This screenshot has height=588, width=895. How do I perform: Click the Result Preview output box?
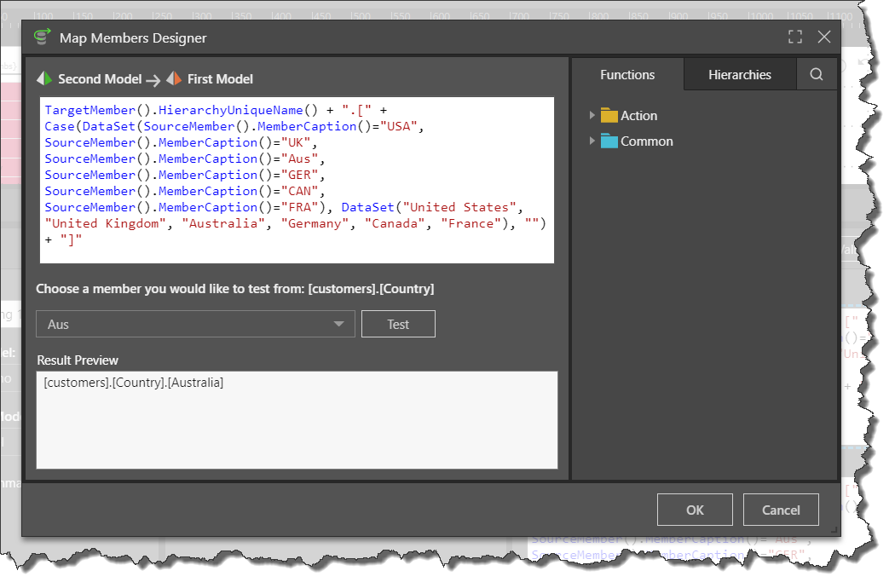[297, 420]
